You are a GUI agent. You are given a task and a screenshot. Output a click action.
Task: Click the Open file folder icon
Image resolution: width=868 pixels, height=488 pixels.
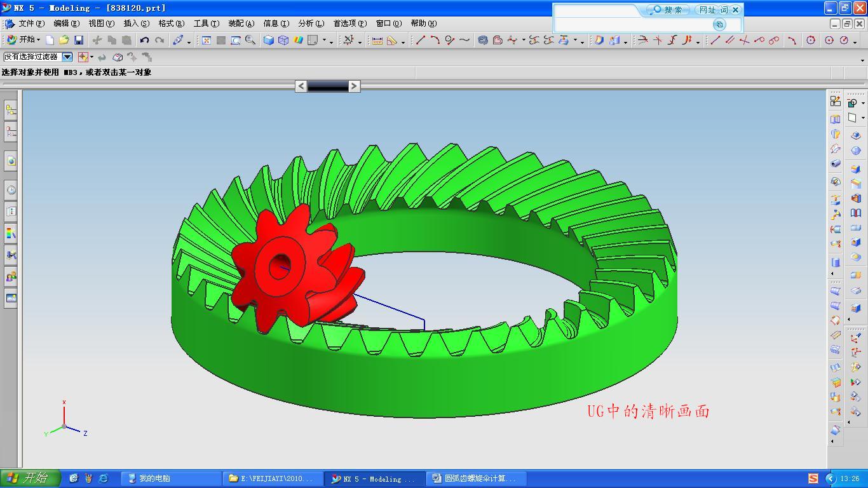coord(64,40)
